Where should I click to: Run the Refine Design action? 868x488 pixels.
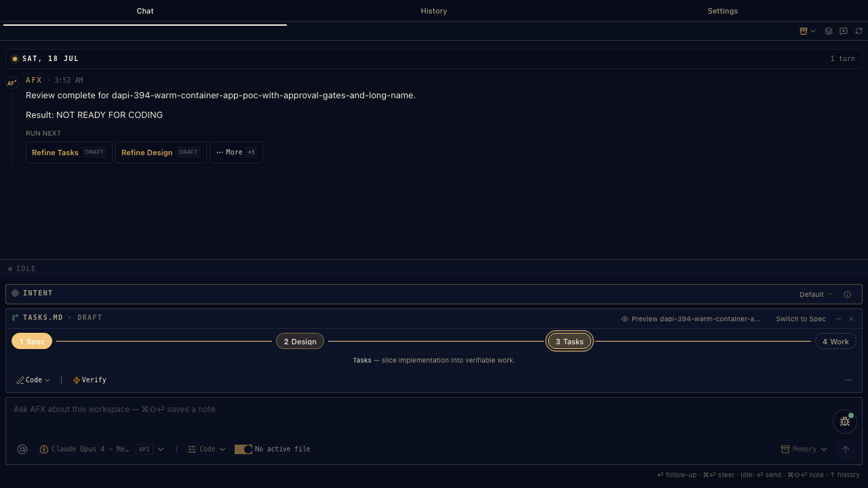point(161,152)
